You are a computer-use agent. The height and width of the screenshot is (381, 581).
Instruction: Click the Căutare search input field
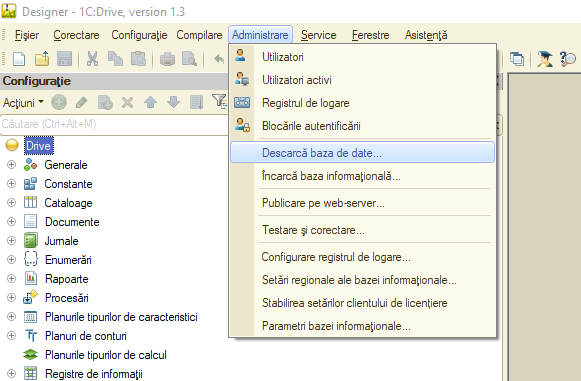pos(114,124)
